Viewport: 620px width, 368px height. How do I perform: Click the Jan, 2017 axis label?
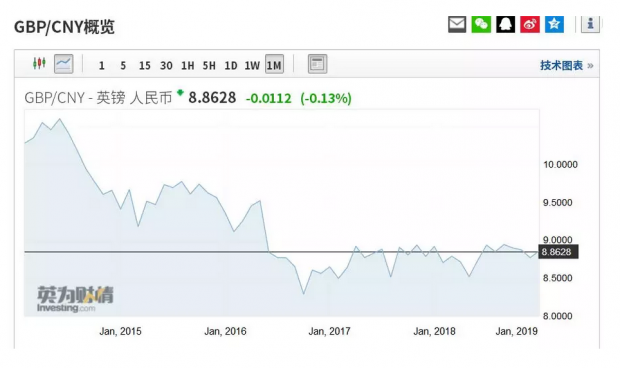(x=329, y=331)
